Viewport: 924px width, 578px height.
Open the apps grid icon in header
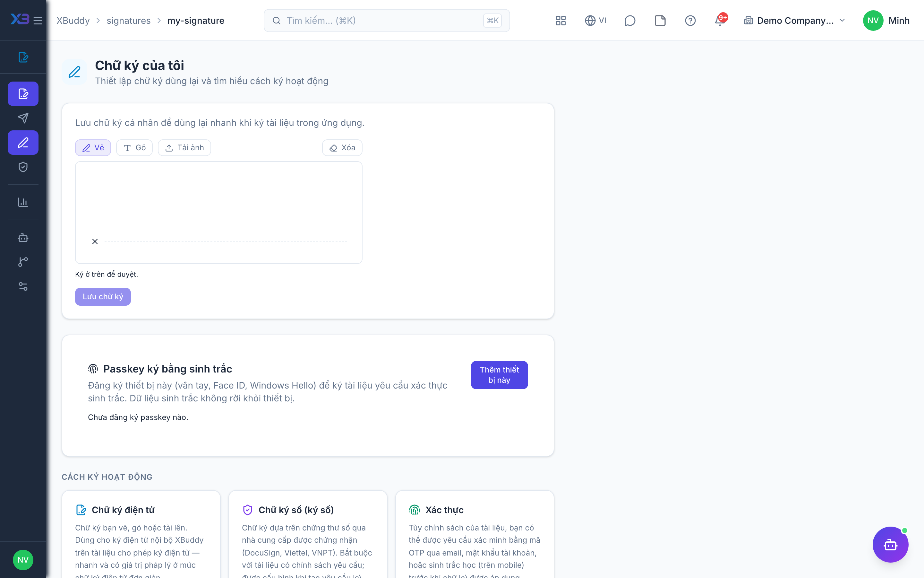point(560,20)
